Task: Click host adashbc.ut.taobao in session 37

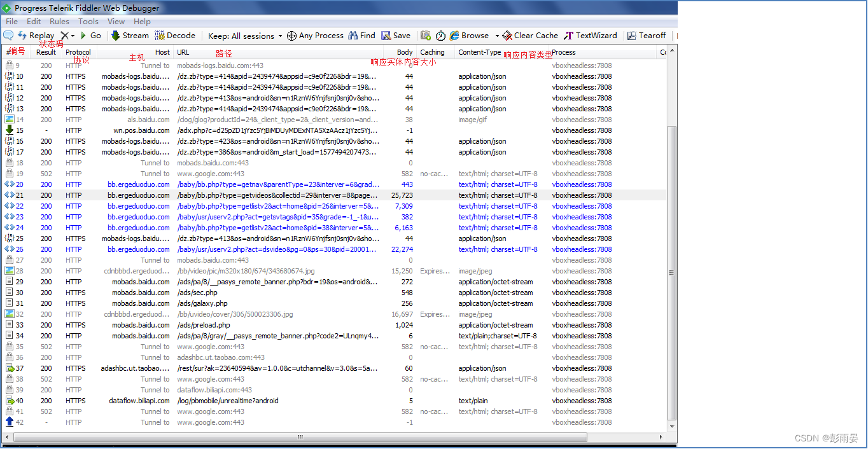Action: coord(136,368)
